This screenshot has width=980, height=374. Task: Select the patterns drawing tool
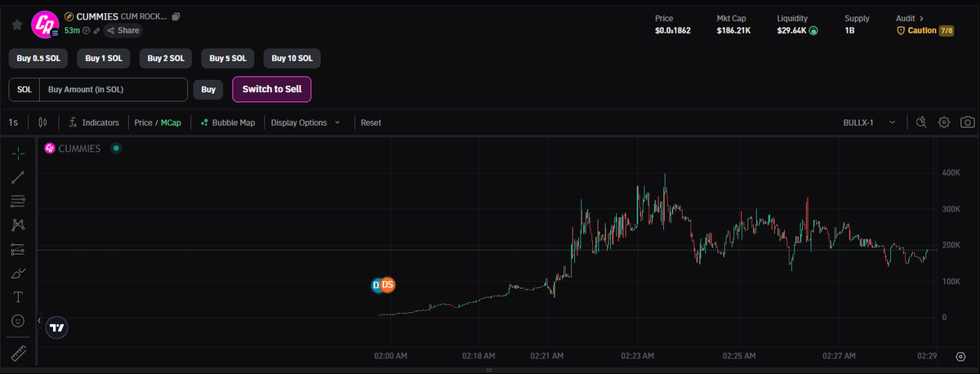[18, 225]
